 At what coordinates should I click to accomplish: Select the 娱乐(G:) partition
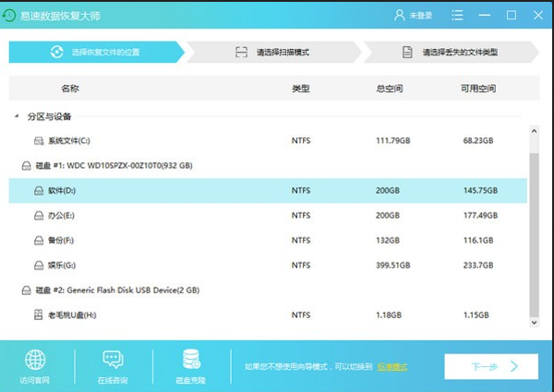268,265
